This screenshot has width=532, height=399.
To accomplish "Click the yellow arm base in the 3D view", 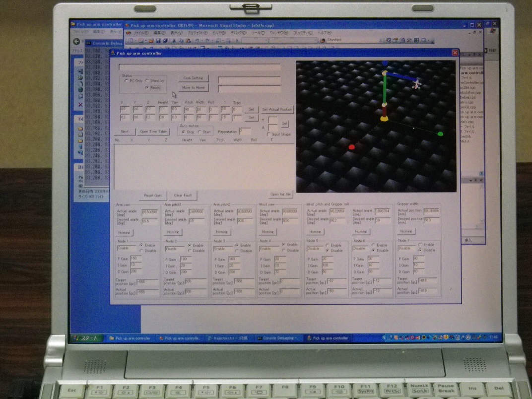I will coord(384,119).
